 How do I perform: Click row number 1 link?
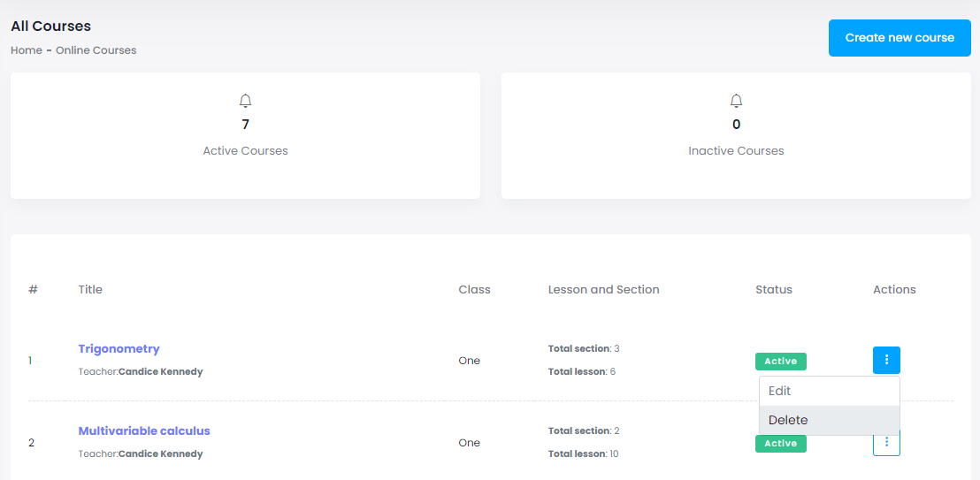(30, 361)
